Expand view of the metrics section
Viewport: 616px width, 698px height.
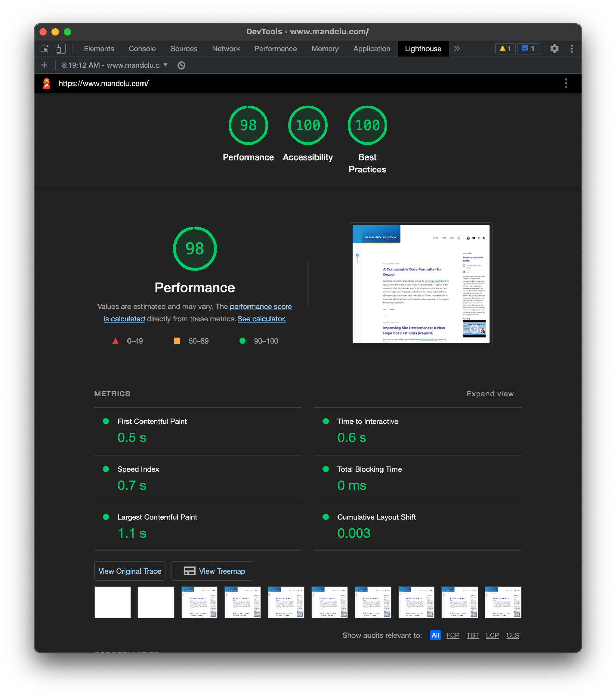(490, 394)
